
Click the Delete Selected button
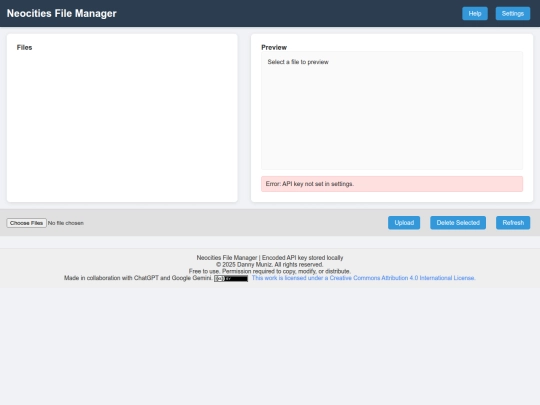[x=458, y=222]
